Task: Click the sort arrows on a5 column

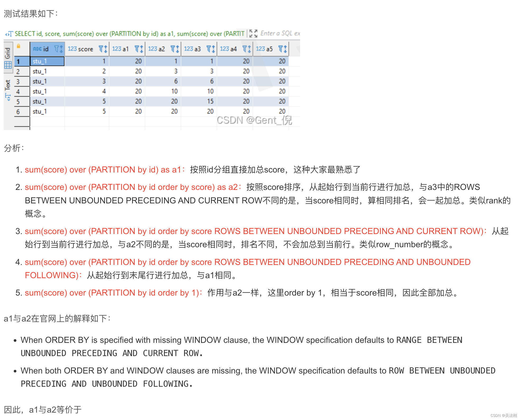Action: pyautogui.click(x=285, y=49)
